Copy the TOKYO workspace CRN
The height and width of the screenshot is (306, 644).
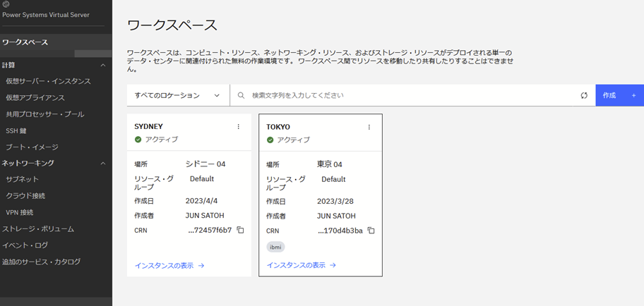coord(371,231)
